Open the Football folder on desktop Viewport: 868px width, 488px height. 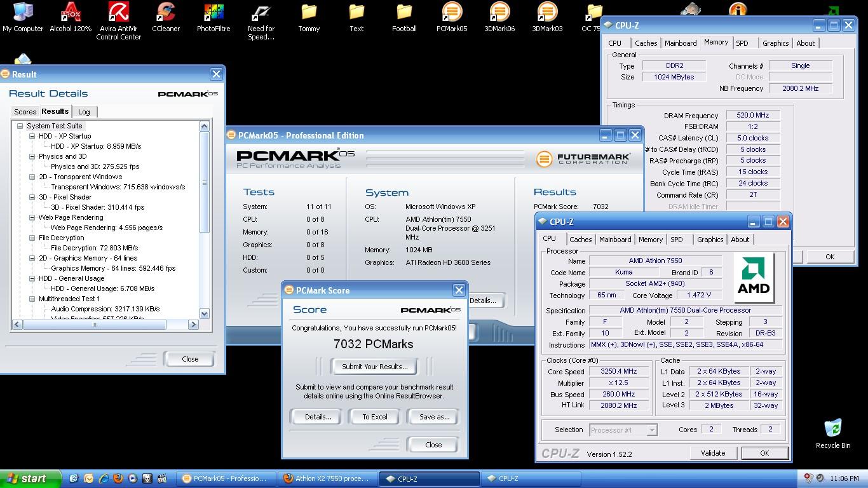(404, 17)
